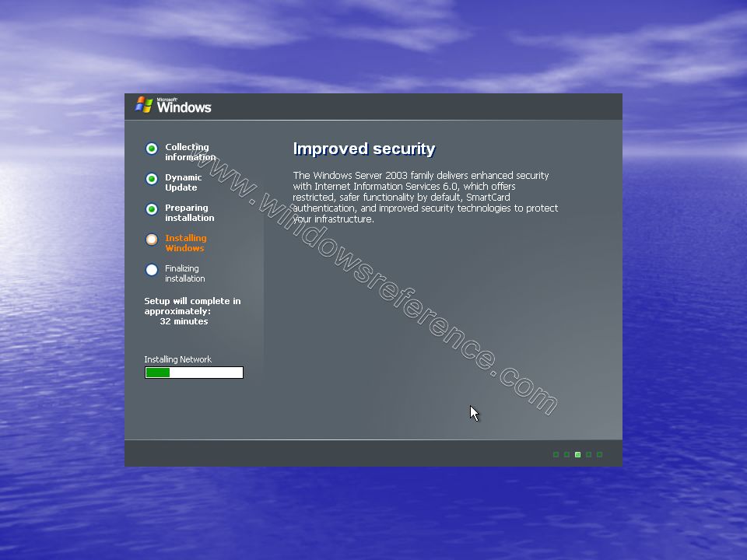
Task: Click the orange Installing Windows step indicator
Action: click(152, 240)
